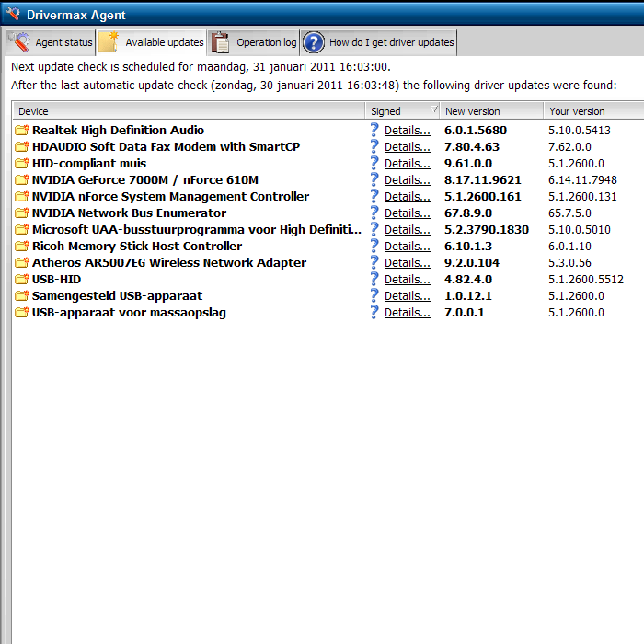This screenshot has width=644, height=644.
Task: Click the folder icon for NVIDIA GeForce 7000M
Action: click(x=22, y=180)
